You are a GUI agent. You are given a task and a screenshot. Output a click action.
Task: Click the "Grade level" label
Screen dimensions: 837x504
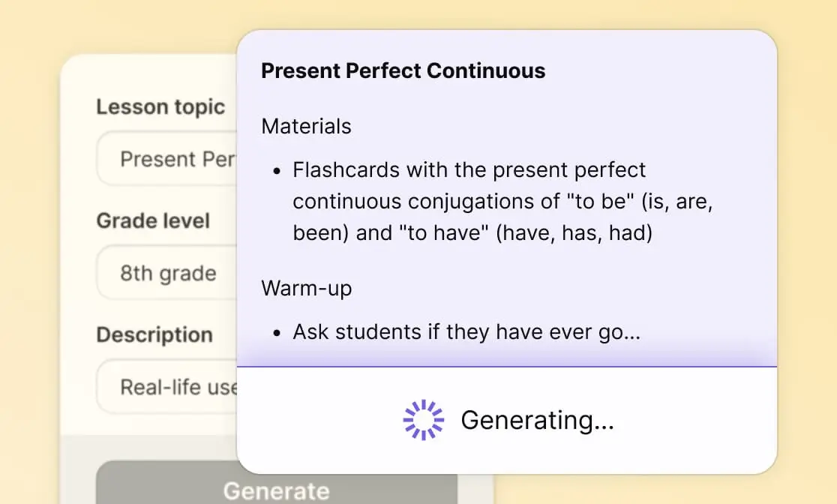[x=153, y=221]
